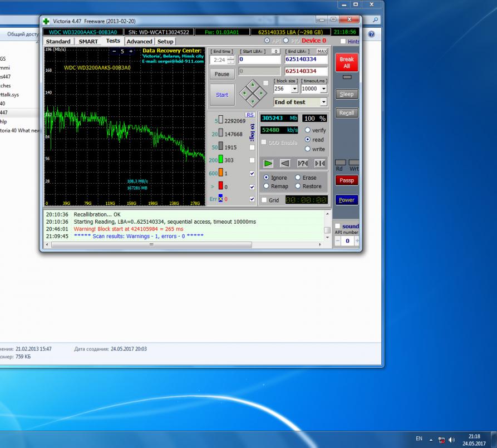Switch to the Standard tab
The width and height of the screenshot is (497, 448).
[x=58, y=42]
